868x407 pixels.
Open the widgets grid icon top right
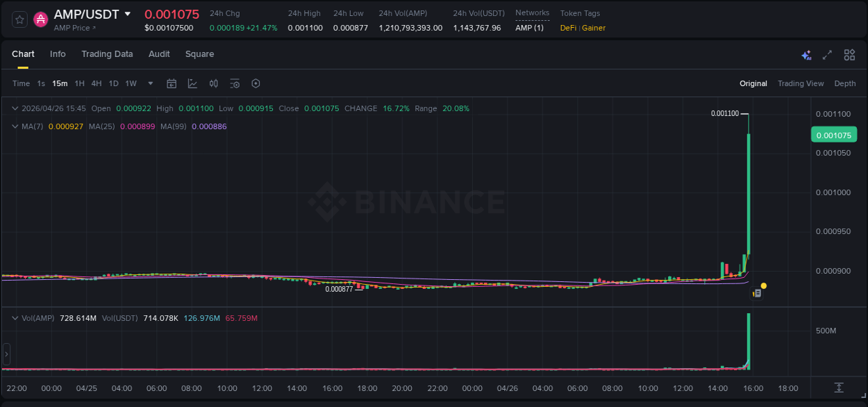(x=849, y=54)
